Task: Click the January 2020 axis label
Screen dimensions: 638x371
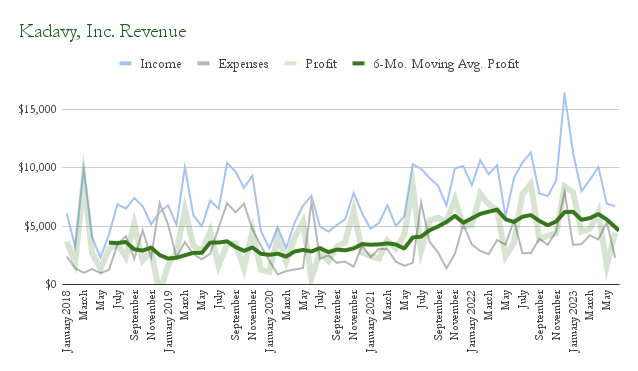Action: pos(269,321)
